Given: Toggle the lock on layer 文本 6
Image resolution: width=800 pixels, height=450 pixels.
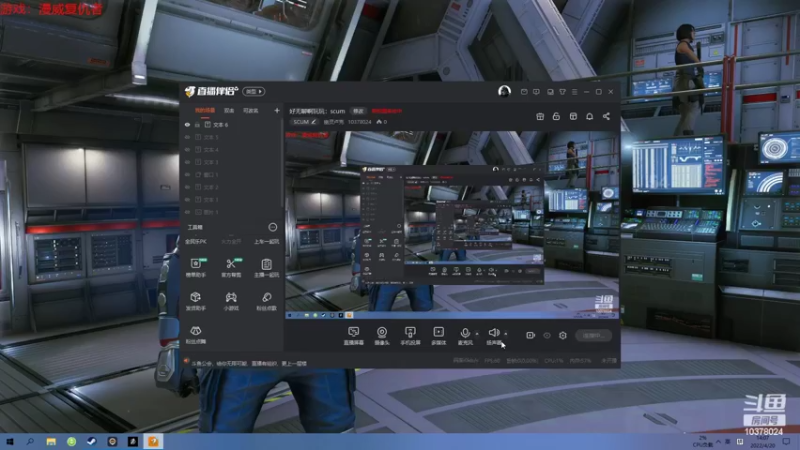Looking at the screenshot, I should point(197,124).
